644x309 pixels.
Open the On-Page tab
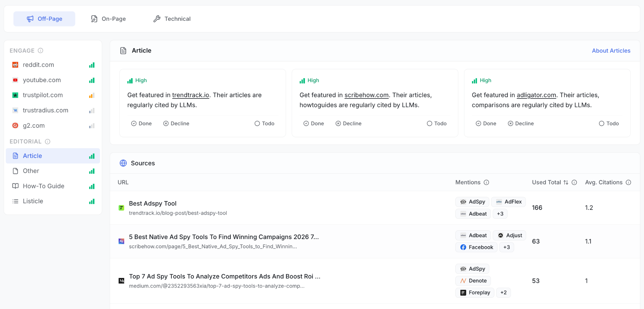coord(108,19)
